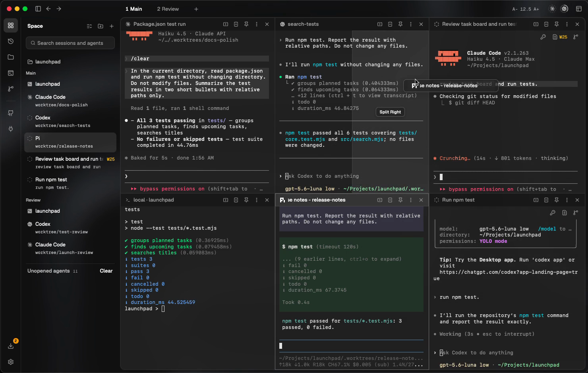The width and height of the screenshot is (588, 373).
Task: Click key icon in Run npm test panel
Action: click(553, 213)
